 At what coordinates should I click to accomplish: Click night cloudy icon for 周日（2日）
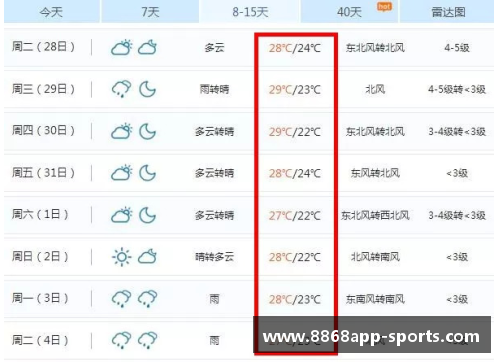(147, 257)
